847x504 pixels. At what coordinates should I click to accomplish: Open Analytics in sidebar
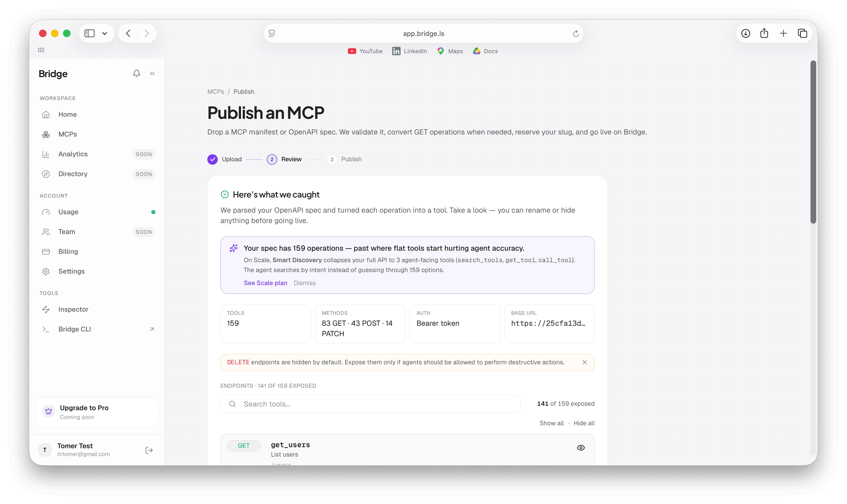point(97,154)
